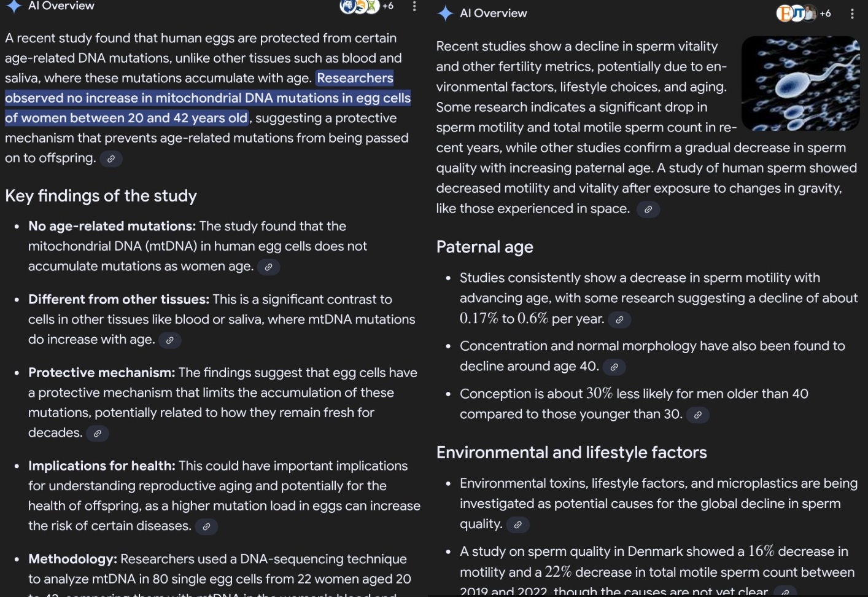Click link icon after 'those younger than 30.'
The width and height of the screenshot is (868, 597).
click(x=697, y=415)
